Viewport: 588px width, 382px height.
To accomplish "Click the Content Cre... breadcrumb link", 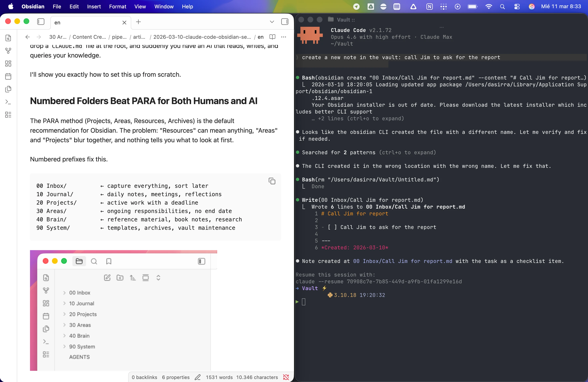I will click(x=89, y=37).
